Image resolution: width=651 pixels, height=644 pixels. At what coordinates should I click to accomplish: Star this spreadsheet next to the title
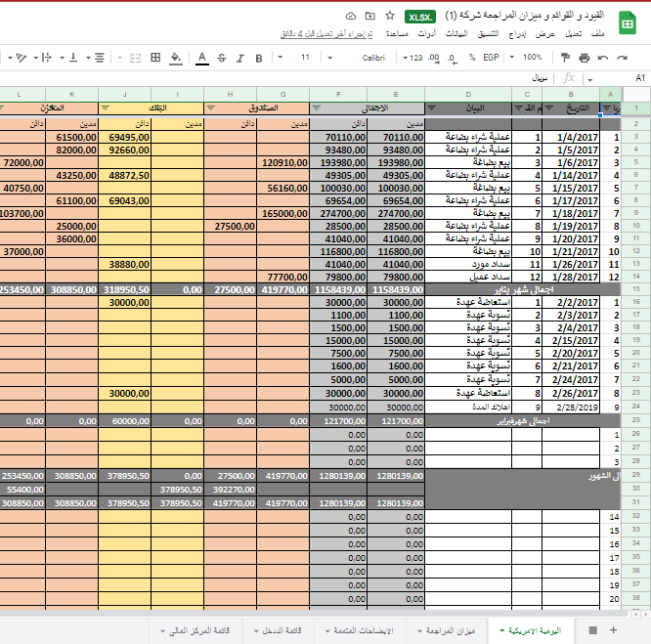(x=390, y=17)
